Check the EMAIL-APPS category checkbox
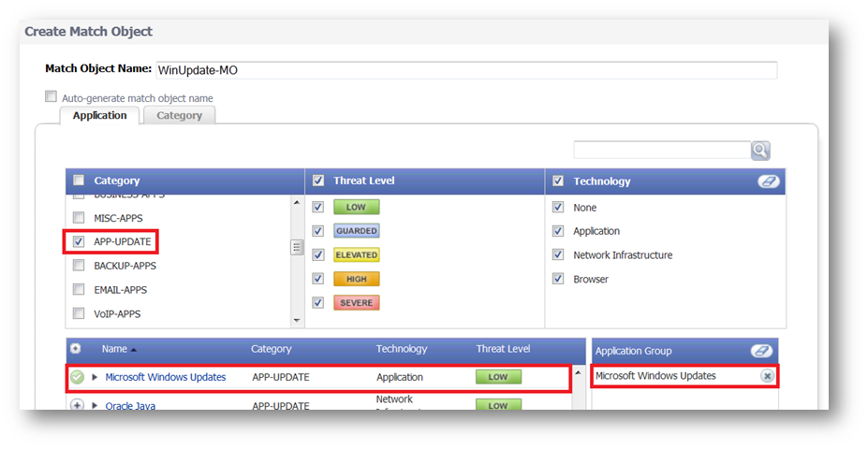The height and width of the screenshot is (449, 868). [x=79, y=290]
